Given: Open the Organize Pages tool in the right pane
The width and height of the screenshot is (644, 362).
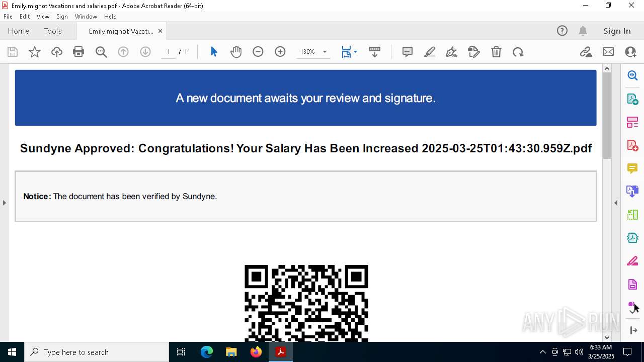Looking at the screenshot, I should pyautogui.click(x=632, y=122).
